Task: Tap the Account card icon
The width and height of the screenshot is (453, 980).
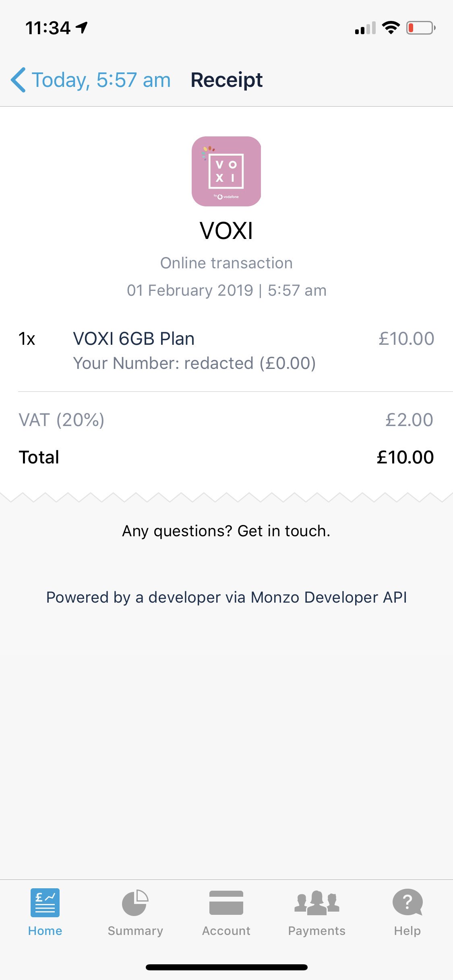Action: [226, 902]
